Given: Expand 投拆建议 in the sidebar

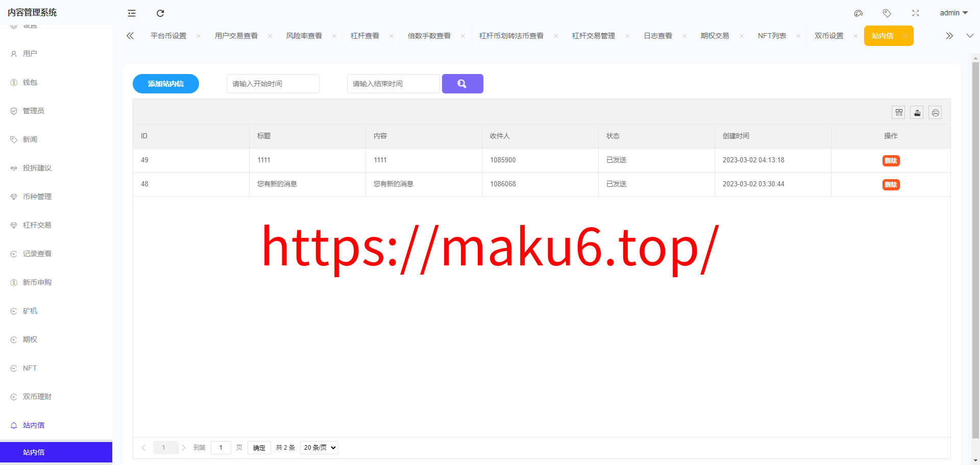Looking at the screenshot, I should pyautogui.click(x=56, y=168).
